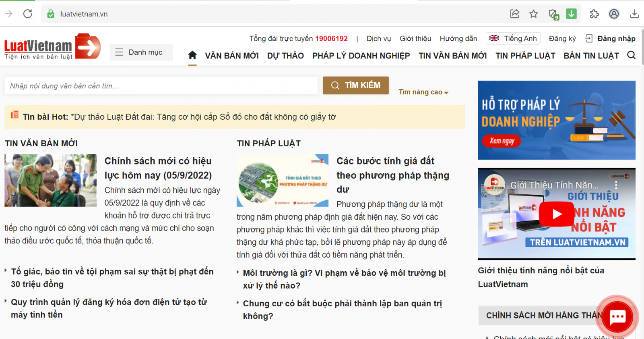
Task: Play the LuatVietnam introduction video
Action: [557, 214]
